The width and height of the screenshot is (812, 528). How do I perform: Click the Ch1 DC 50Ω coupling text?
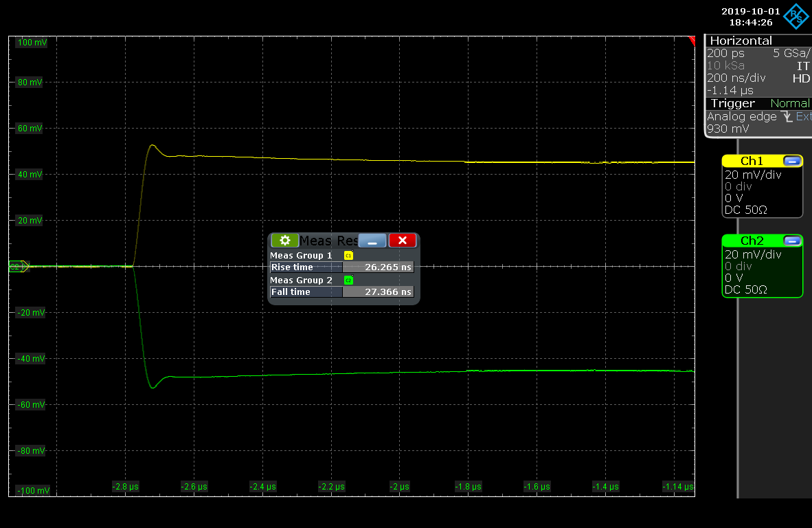point(746,210)
